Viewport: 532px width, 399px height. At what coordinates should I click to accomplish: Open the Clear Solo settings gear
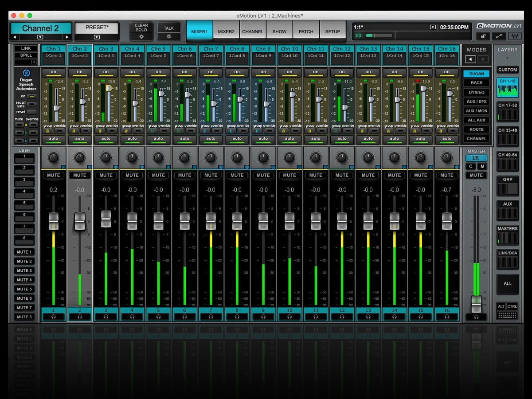coord(141,36)
